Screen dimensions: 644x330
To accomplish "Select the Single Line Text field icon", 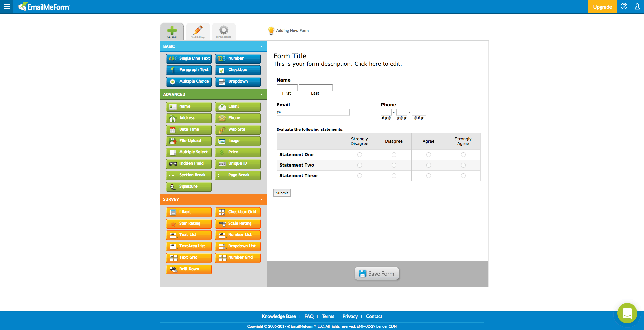I will [x=189, y=58].
